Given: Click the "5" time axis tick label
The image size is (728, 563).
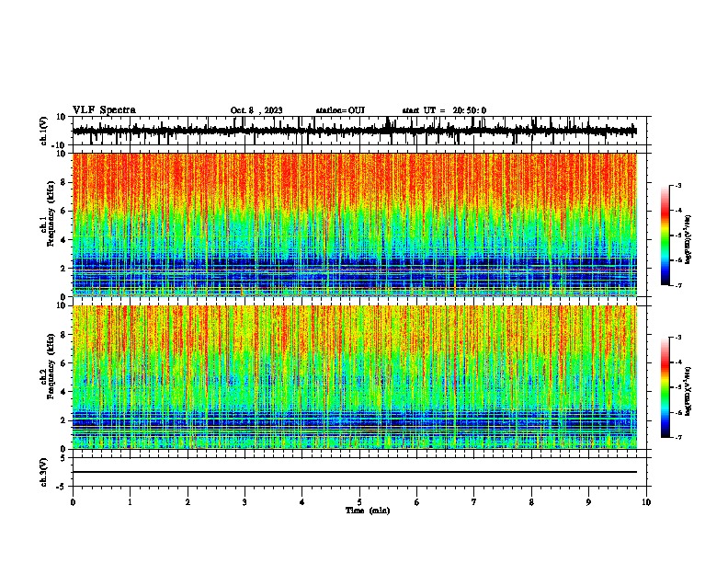Looking at the screenshot, I should pyautogui.click(x=359, y=501).
